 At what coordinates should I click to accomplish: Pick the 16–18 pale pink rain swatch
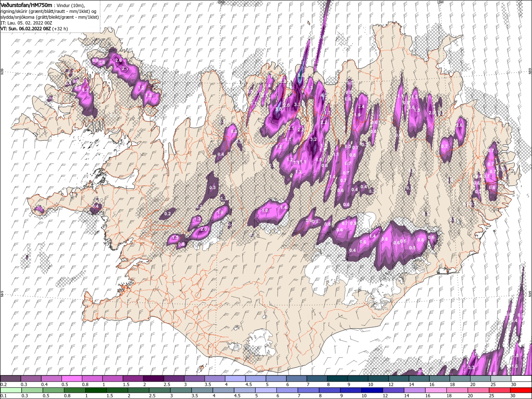(x=435, y=390)
